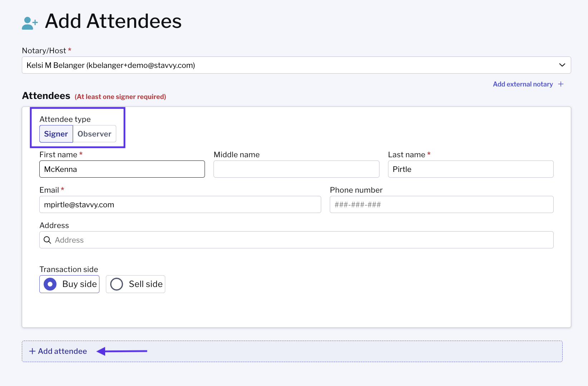Click the Address search field

click(x=296, y=240)
